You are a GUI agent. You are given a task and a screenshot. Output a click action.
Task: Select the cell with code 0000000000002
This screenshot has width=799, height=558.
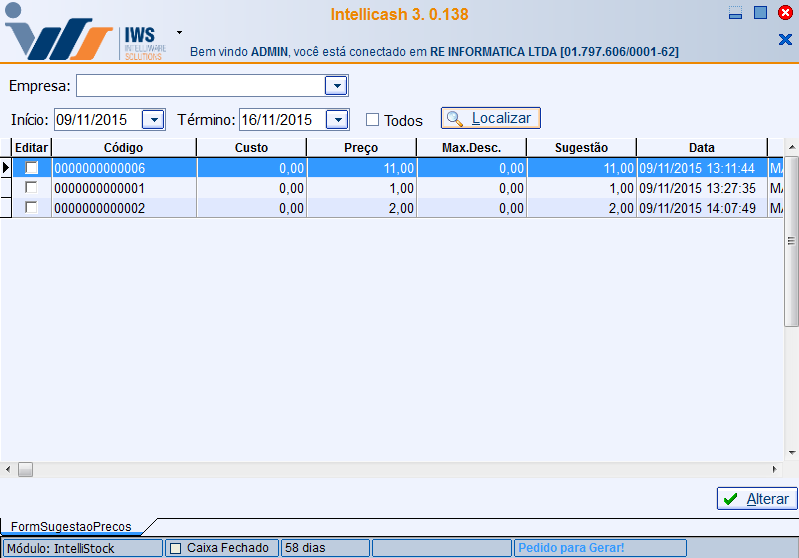[x=124, y=208]
